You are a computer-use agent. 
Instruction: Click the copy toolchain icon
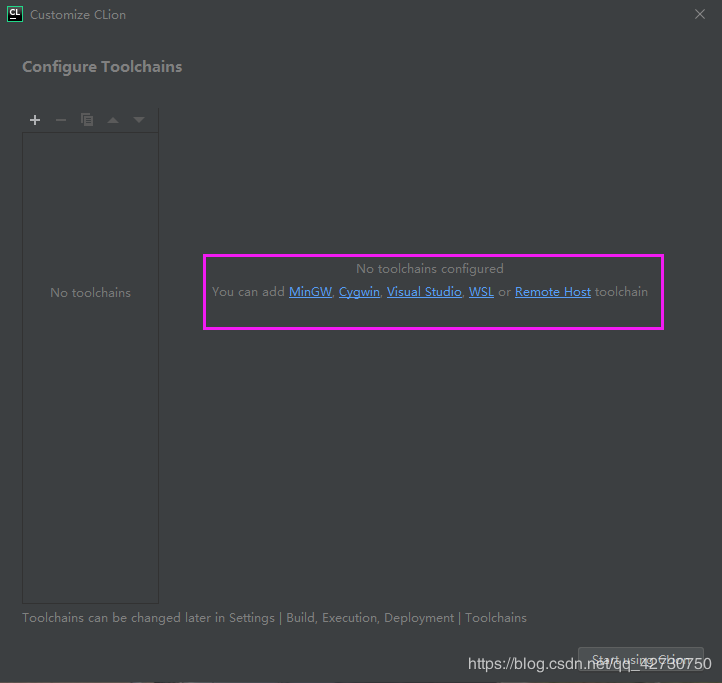tap(87, 120)
